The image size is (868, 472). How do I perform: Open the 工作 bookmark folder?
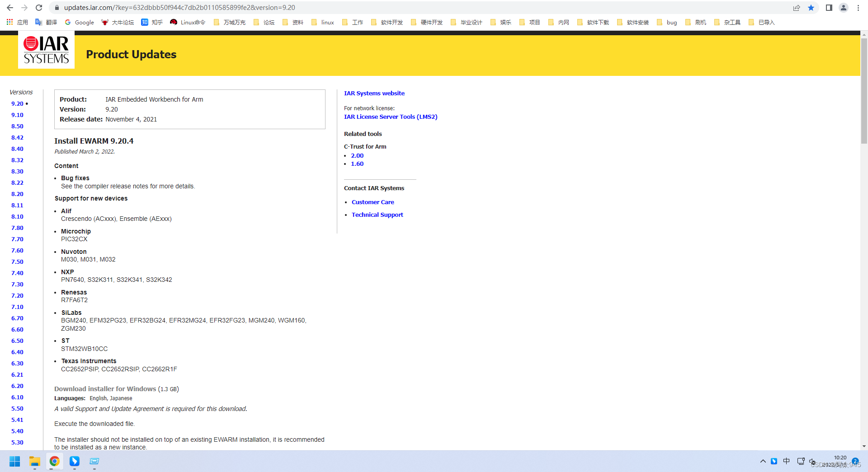point(353,22)
